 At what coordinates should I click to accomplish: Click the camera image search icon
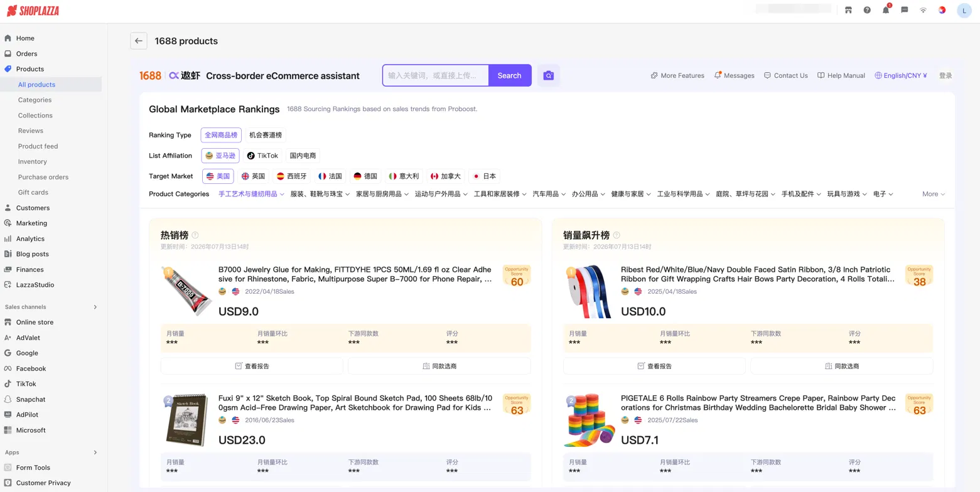pyautogui.click(x=549, y=75)
